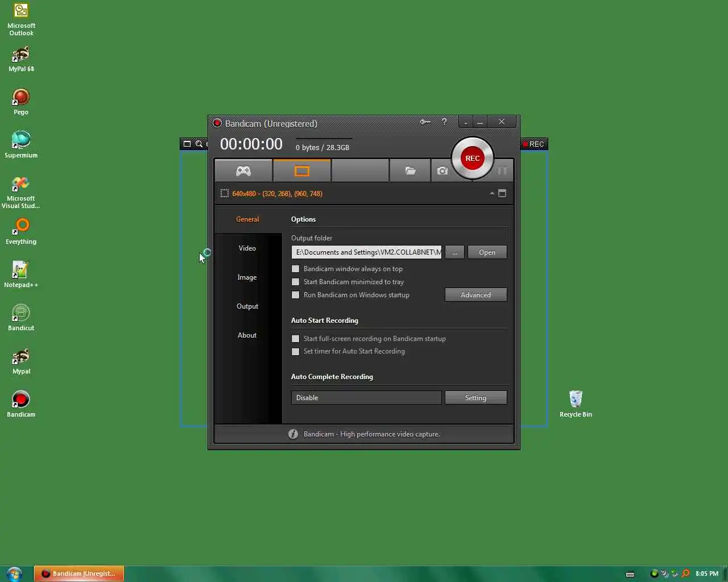The image size is (728, 582).
Task: Open the Video settings tab
Action: coord(247,248)
